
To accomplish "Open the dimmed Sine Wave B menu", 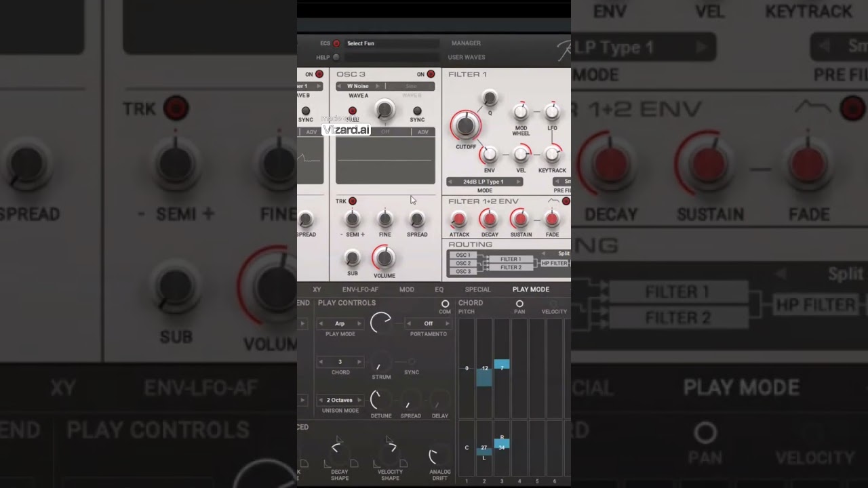I will pos(411,86).
